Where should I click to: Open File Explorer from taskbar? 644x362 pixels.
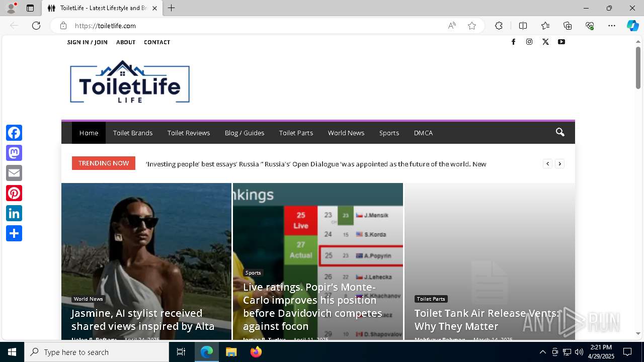(x=231, y=352)
